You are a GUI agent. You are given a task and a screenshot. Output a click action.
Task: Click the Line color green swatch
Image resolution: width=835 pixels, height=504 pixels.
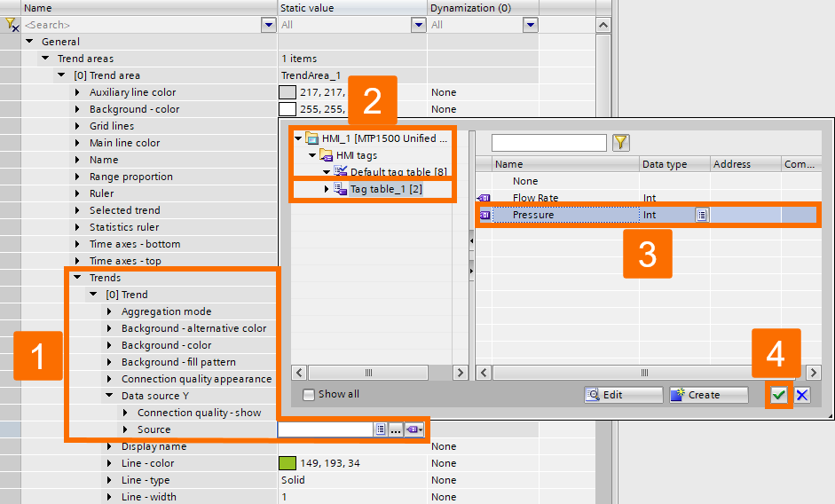288,463
